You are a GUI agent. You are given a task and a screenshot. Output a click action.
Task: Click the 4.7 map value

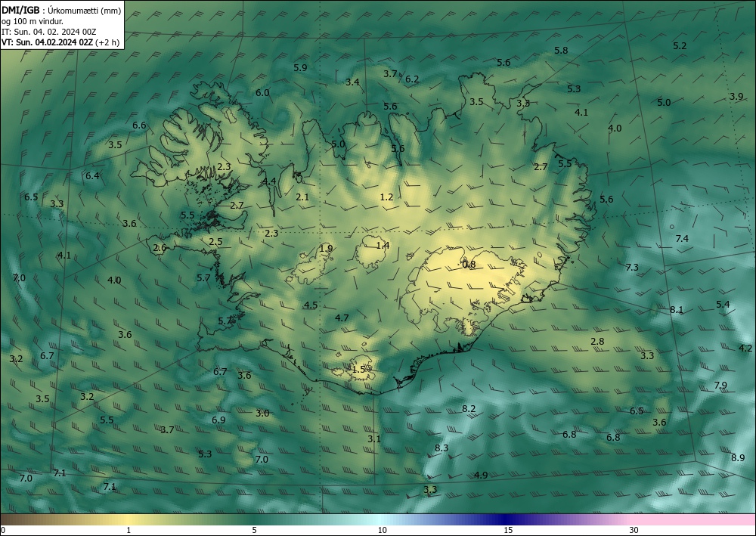pyautogui.click(x=342, y=318)
